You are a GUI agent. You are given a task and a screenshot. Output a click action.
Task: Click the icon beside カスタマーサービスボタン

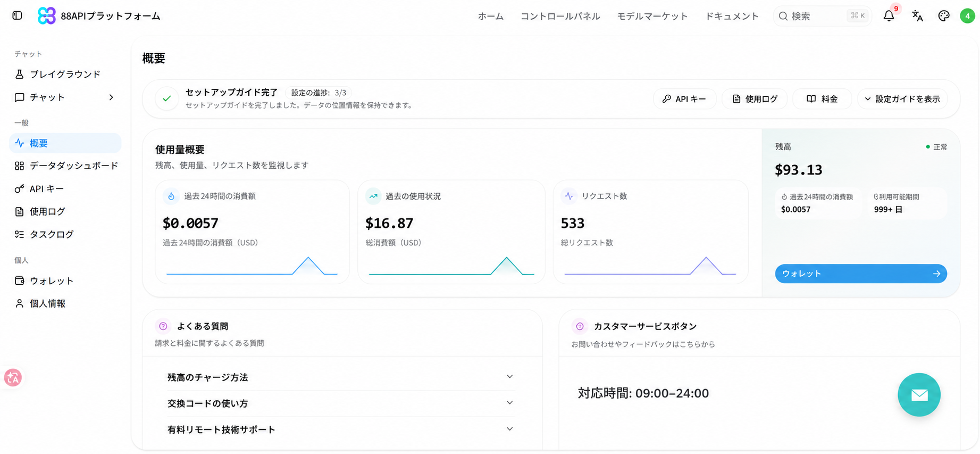coord(580,326)
